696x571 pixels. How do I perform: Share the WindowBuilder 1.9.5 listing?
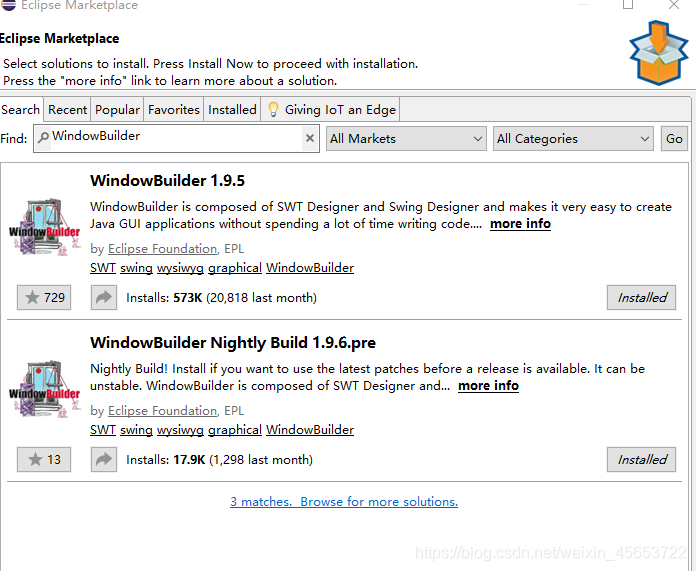pos(104,297)
